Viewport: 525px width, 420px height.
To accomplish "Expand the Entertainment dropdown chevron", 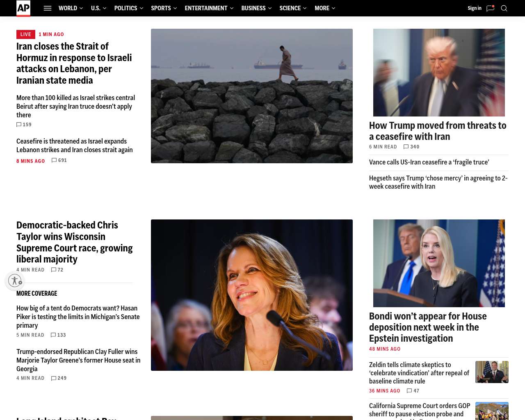I will coord(232,8).
